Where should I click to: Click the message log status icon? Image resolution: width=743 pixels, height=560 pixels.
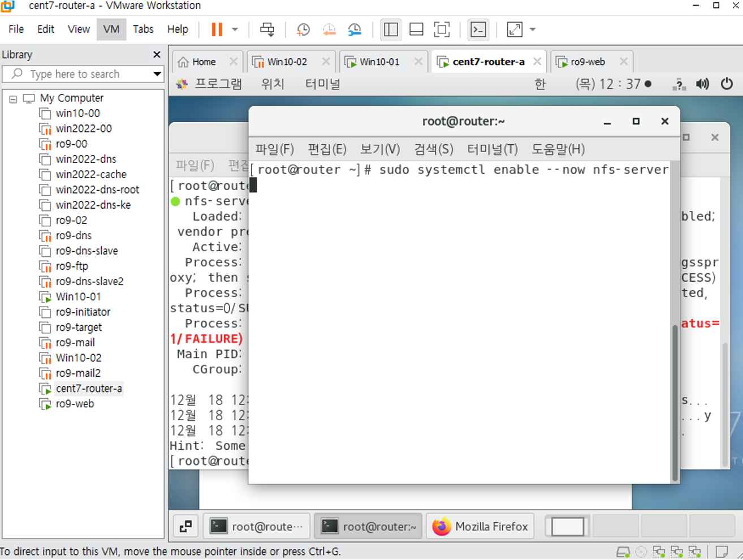[x=722, y=552]
